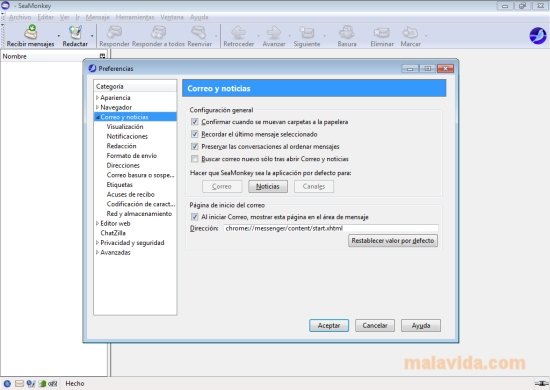Click the Recibir mensajes toolbar icon

[x=31, y=32]
